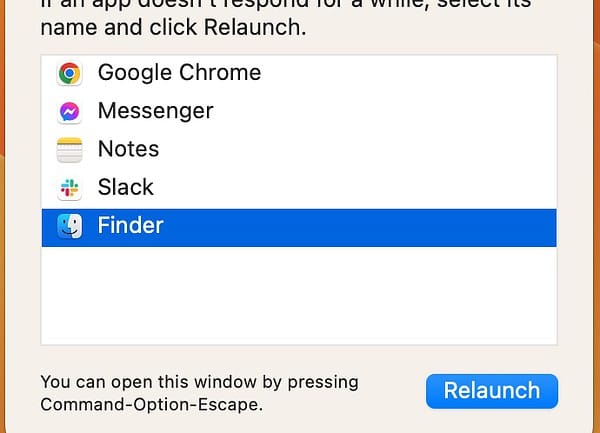600x433 pixels.
Task: Pick the Slack name in the list
Action: tap(125, 188)
